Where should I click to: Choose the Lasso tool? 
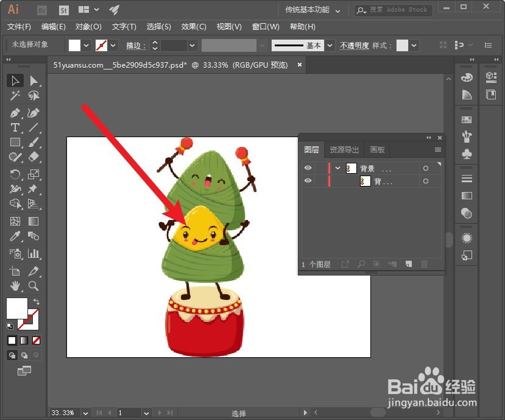click(34, 96)
